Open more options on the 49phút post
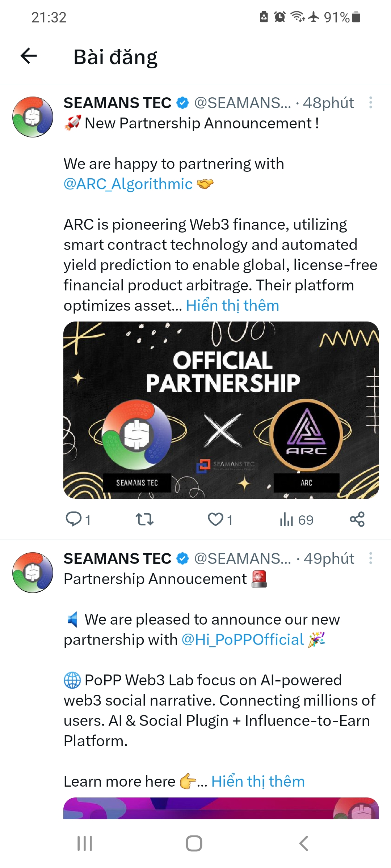This screenshot has height=868, width=391. tap(370, 558)
